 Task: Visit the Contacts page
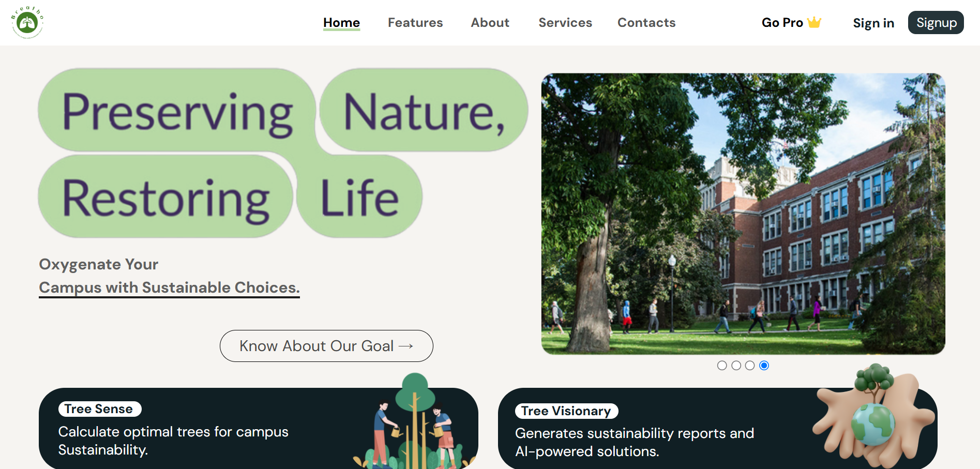(646, 23)
